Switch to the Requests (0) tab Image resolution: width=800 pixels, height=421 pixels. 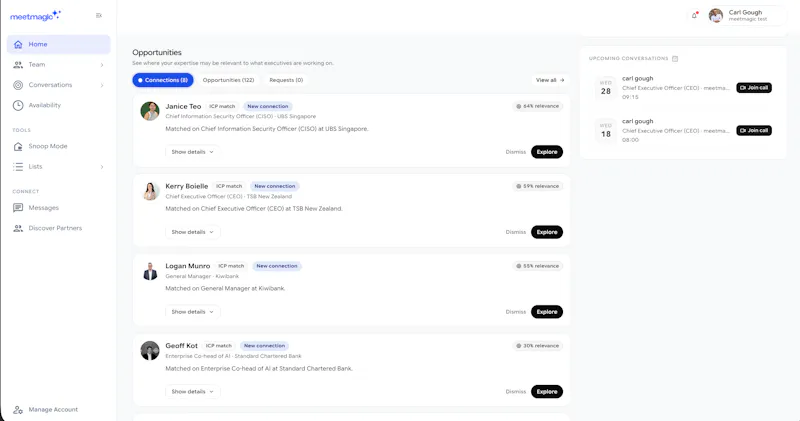[286, 80]
